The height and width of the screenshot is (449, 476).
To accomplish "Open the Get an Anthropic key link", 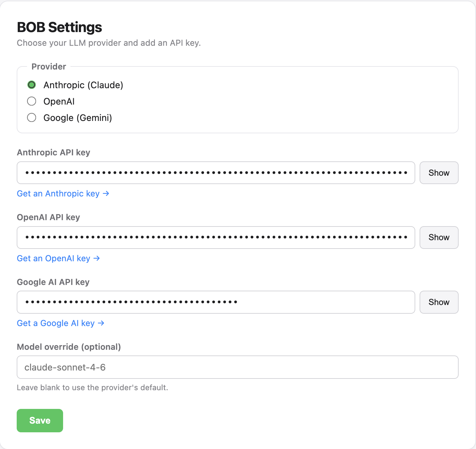I will coord(63,193).
